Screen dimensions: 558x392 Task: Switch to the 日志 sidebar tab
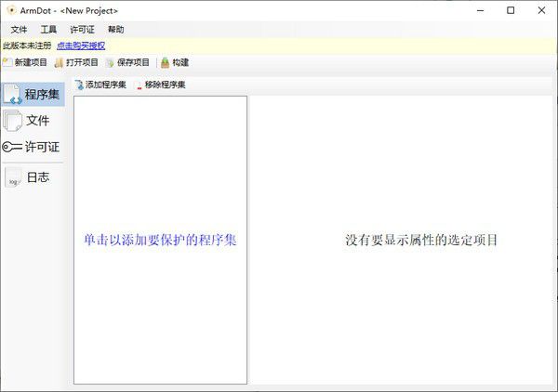click(33, 177)
